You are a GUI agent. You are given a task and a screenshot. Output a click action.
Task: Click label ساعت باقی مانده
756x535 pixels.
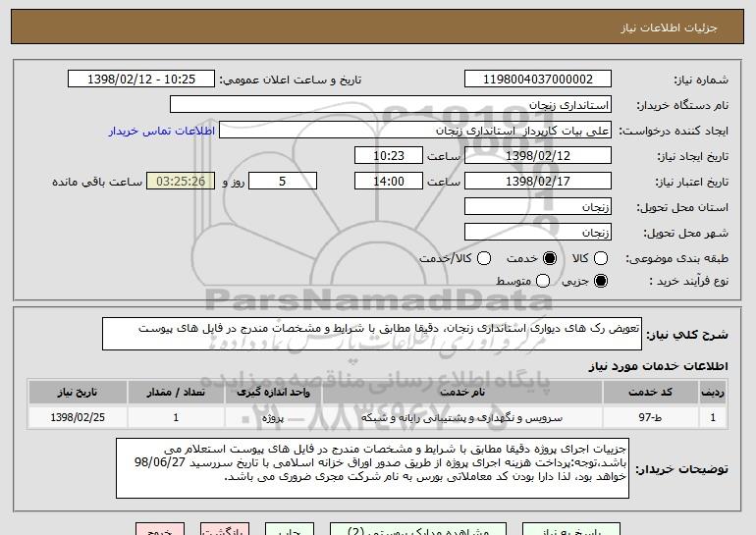pyautogui.click(x=97, y=182)
